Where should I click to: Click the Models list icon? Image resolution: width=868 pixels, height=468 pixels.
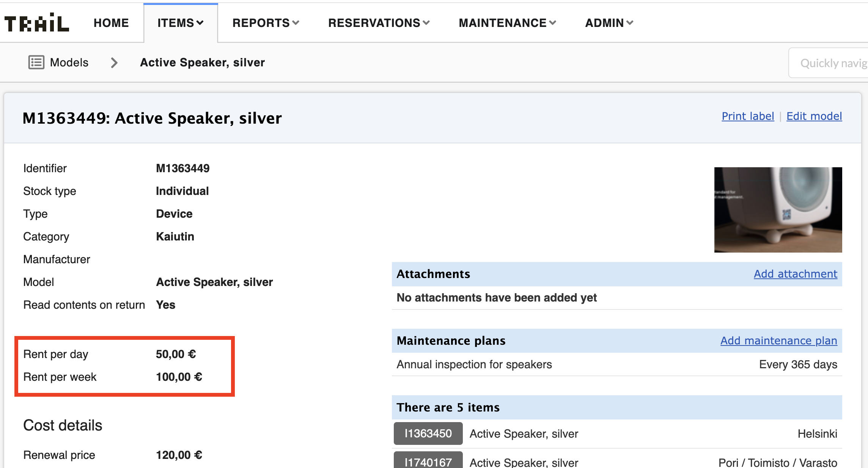pos(36,62)
